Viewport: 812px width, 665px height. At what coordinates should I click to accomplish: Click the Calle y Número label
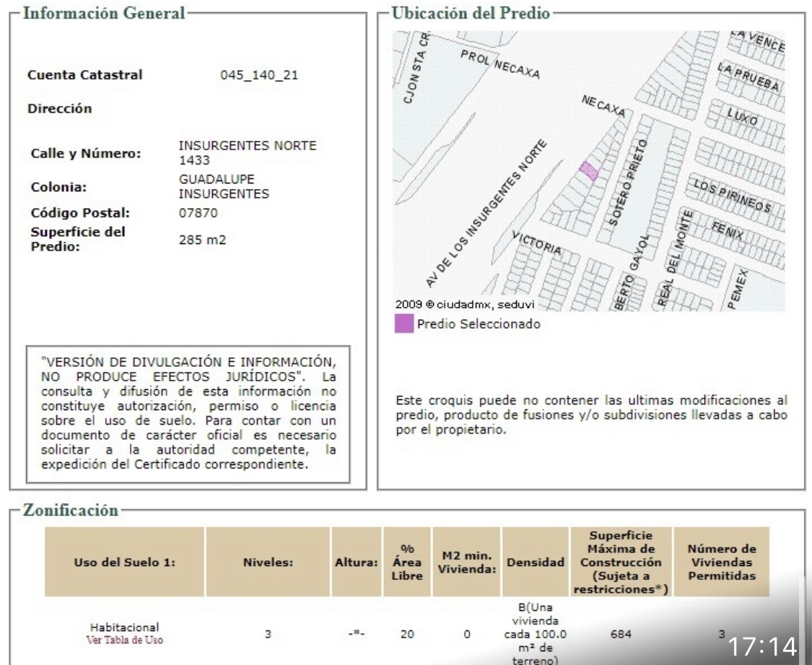(85, 154)
